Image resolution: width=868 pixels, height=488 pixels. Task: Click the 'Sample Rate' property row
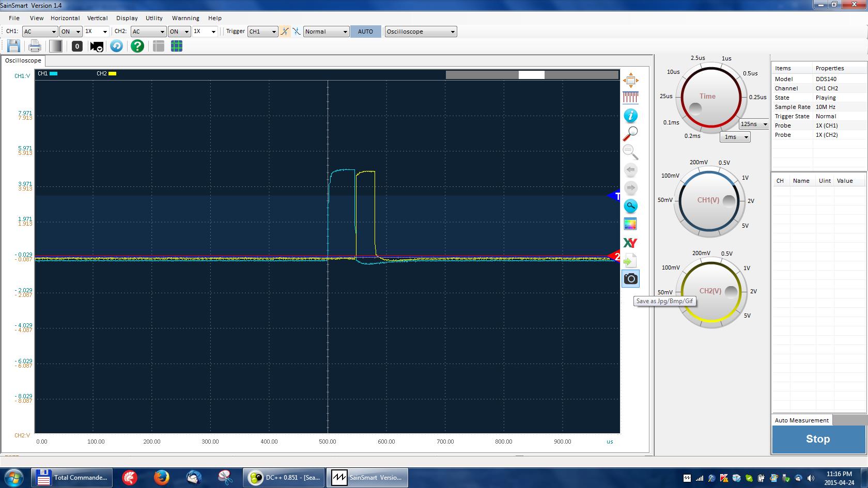(x=818, y=107)
